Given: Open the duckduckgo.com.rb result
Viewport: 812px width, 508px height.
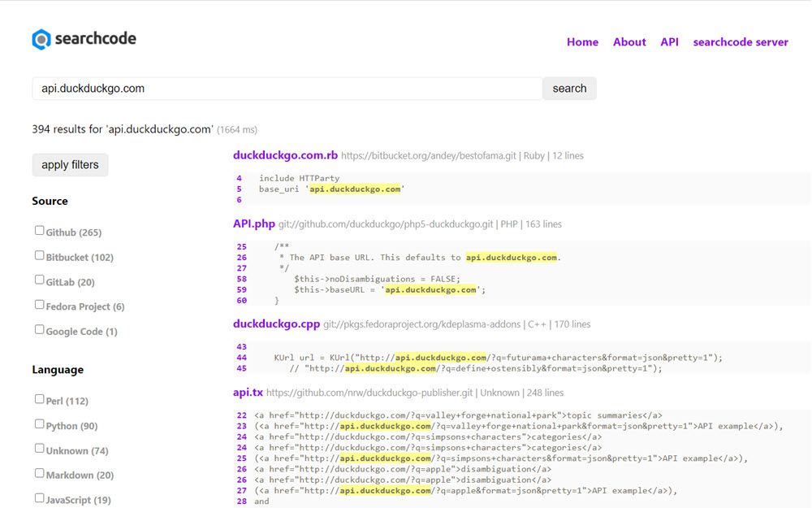Looking at the screenshot, I should click(x=285, y=155).
